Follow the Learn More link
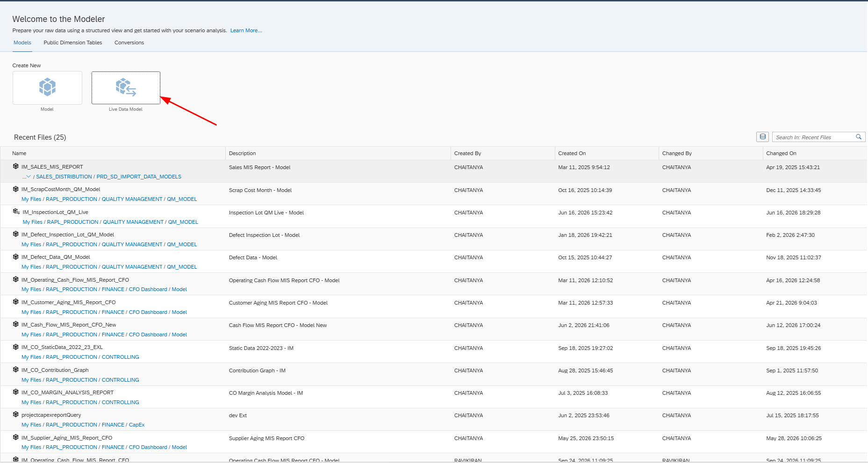This screenshot has height=463, width=868. (246, 30)
